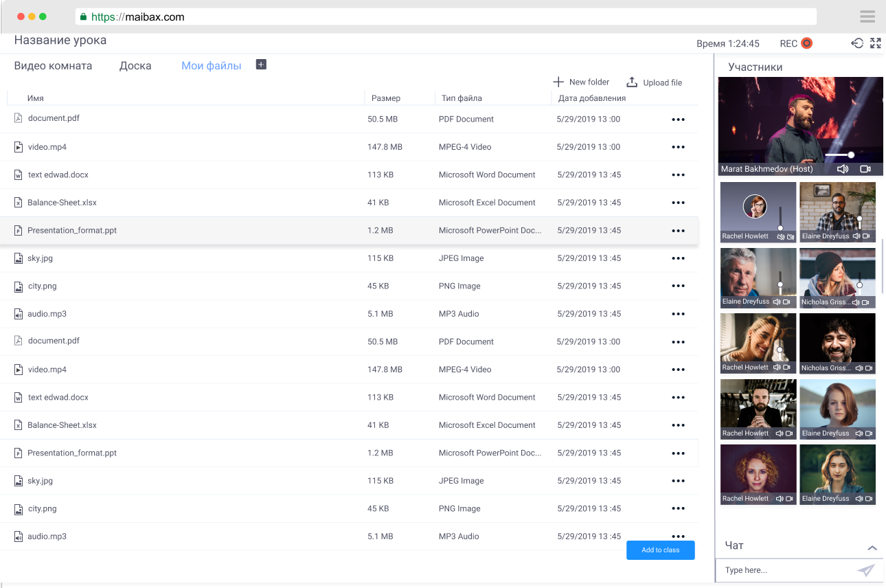Sort files by the Имя column header
The width and height of the screenshot is (886, 588).
click(36, 98)
